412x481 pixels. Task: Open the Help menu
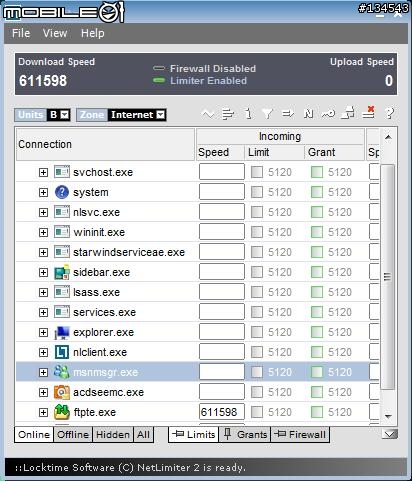click(x=93, y=33)
